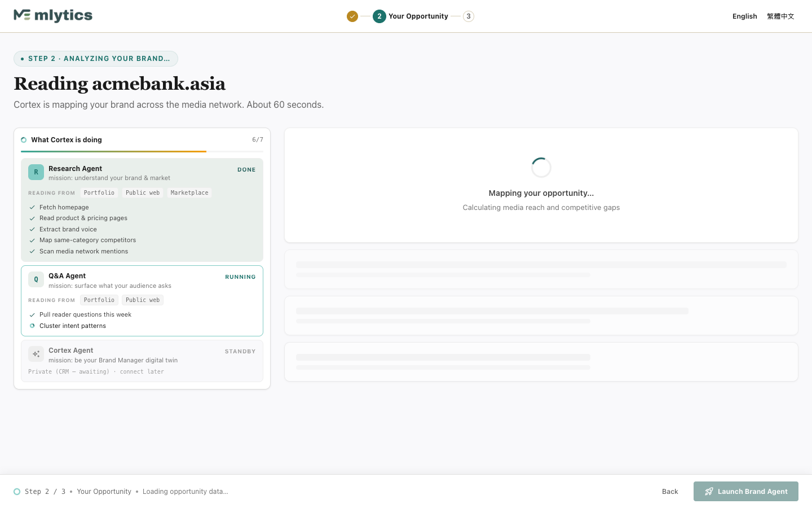Click the checkmark beside Fetch homepage
812x508 pixels.
pos(32,208)
